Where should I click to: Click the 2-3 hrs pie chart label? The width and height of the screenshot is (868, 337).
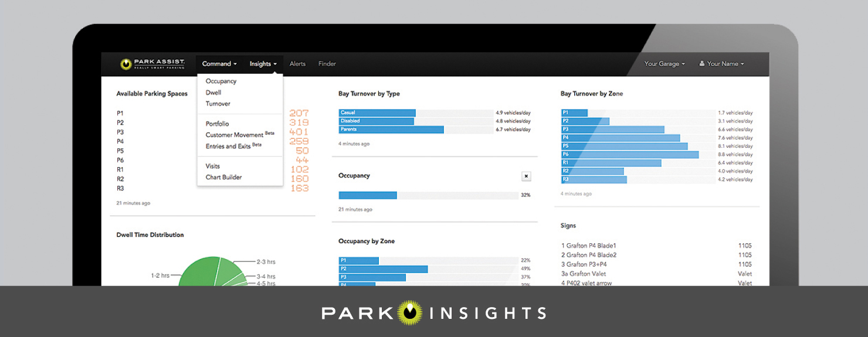266,262
